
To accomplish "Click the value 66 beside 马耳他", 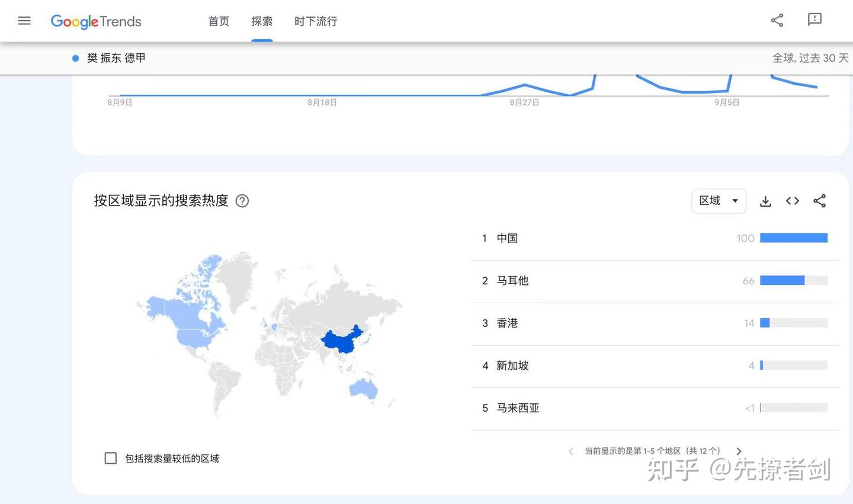I will (x=748, y=281).
